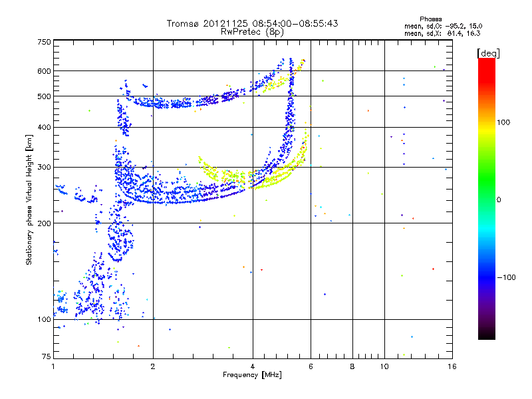Click the 'Phases' header label
The image size is (532, 399).
click(x=430, y=19)
